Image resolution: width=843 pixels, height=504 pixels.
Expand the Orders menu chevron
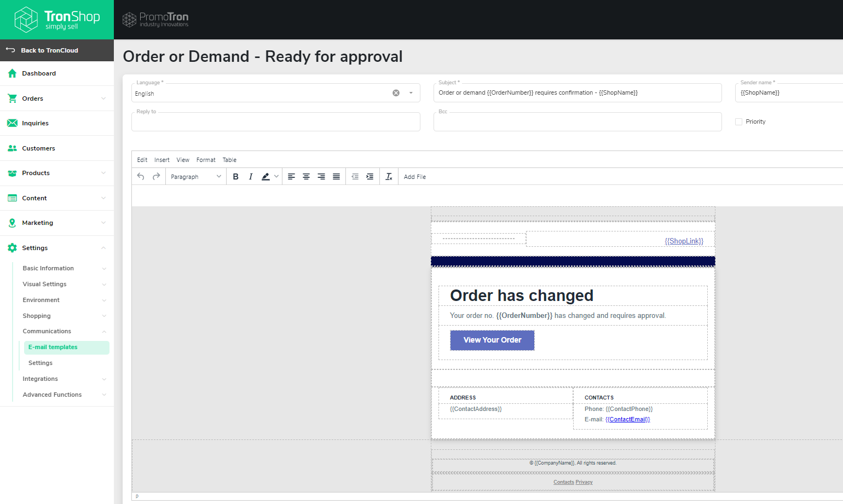point(103,99)
